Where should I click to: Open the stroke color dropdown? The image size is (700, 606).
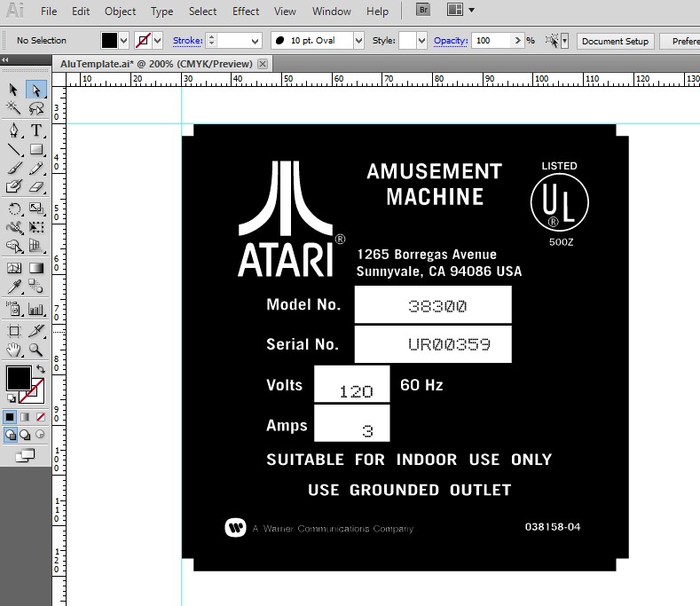click(158, 41)
